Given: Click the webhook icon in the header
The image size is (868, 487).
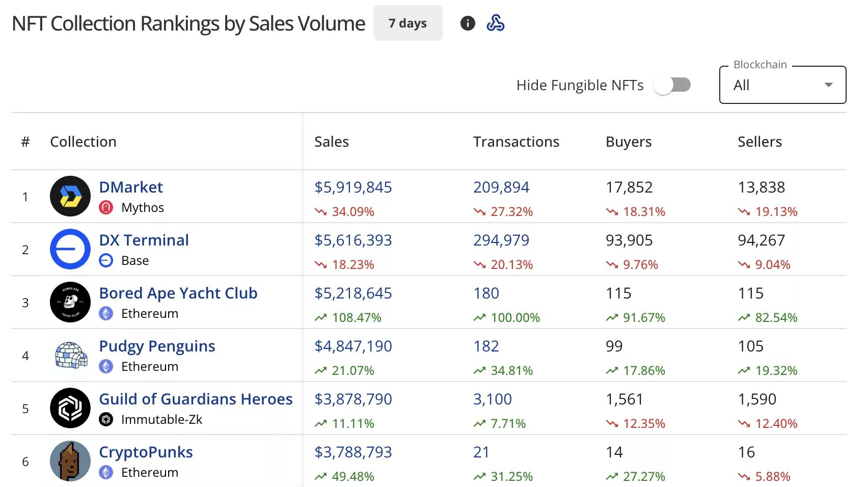Looking at the screenshot, I should [496, 23].
